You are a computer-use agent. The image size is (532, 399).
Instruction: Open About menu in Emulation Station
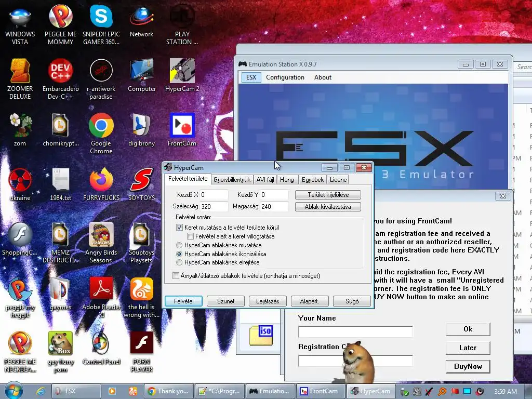323,77
